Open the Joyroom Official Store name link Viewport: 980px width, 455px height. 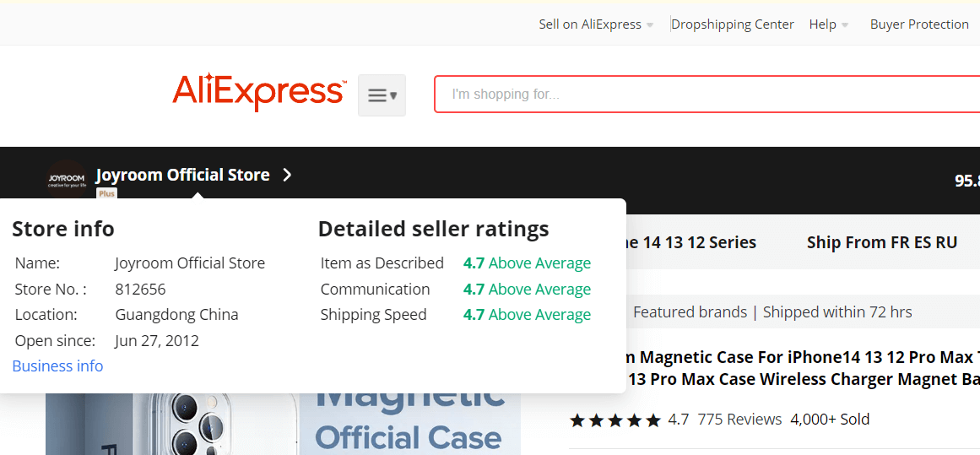click(182, 175)
